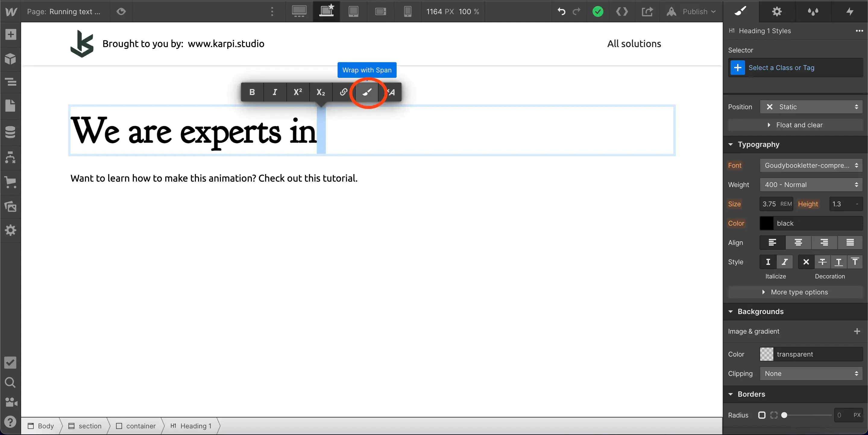Click Select a Class or Tag

782,68
